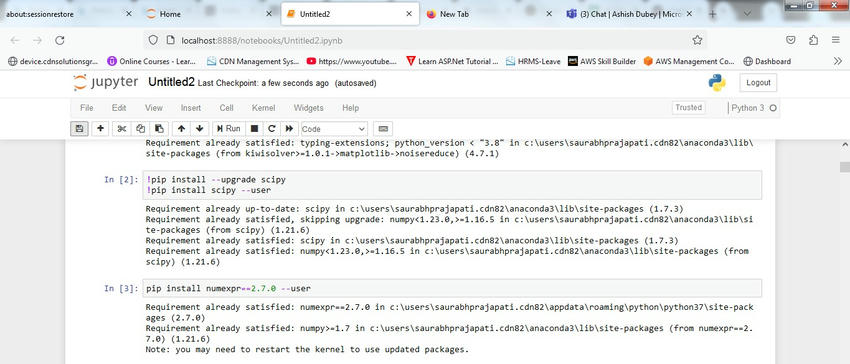Close the Home tab
The width and height of the screenshot is (850, 364).
[x=269, y=14]
